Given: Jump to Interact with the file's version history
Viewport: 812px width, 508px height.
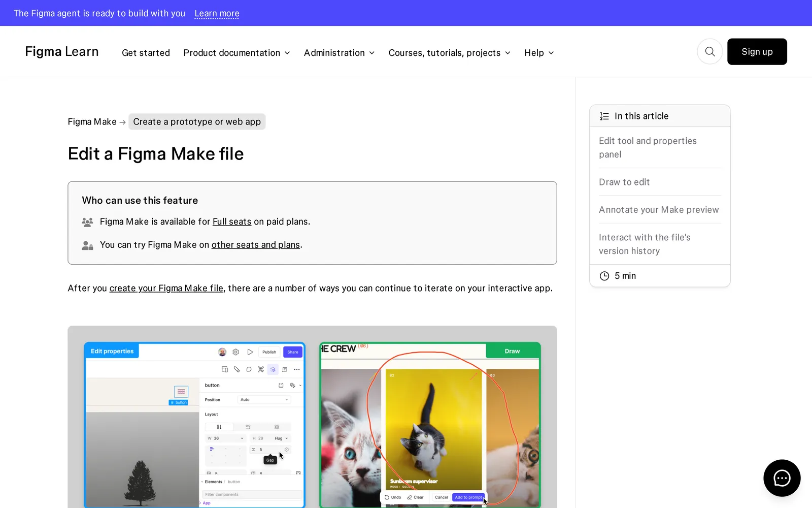Looking at the screenshot, I should 645,244.
